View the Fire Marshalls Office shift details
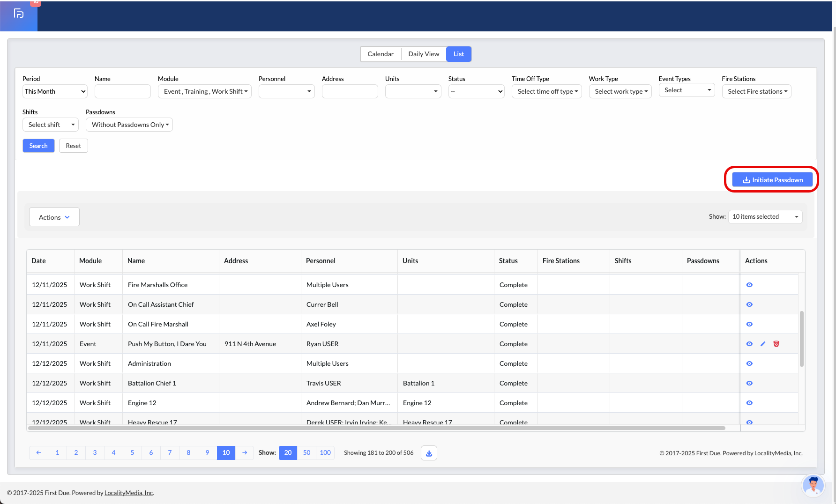The height and width of the screenshot is (504, 836). 749,285
